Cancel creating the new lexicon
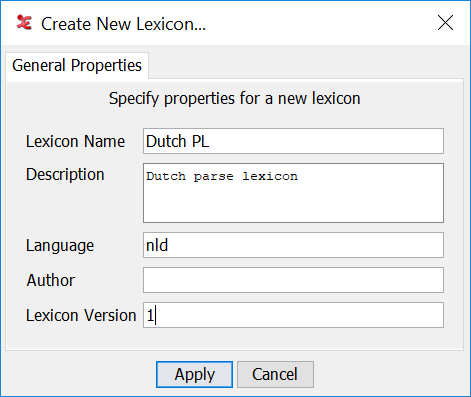471x397 pixels. (275, 374)
